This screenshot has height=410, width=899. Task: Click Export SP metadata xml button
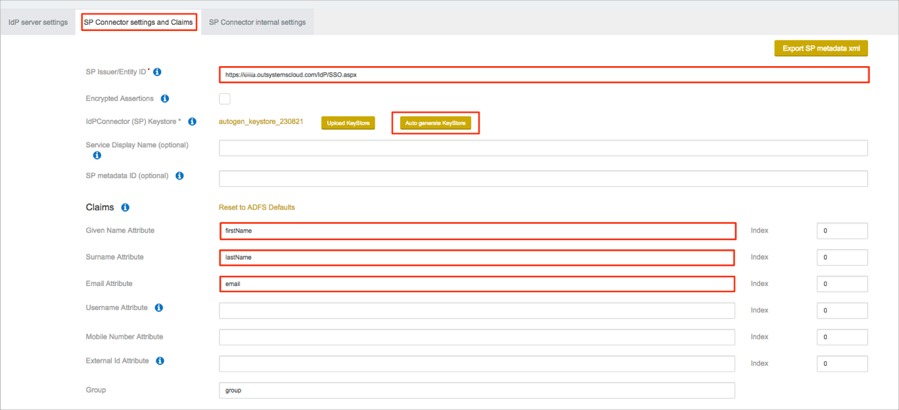tap(820, 48)
